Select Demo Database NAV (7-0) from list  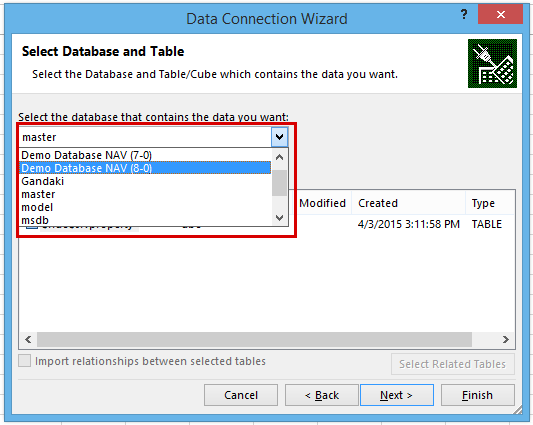click(145, 155)
